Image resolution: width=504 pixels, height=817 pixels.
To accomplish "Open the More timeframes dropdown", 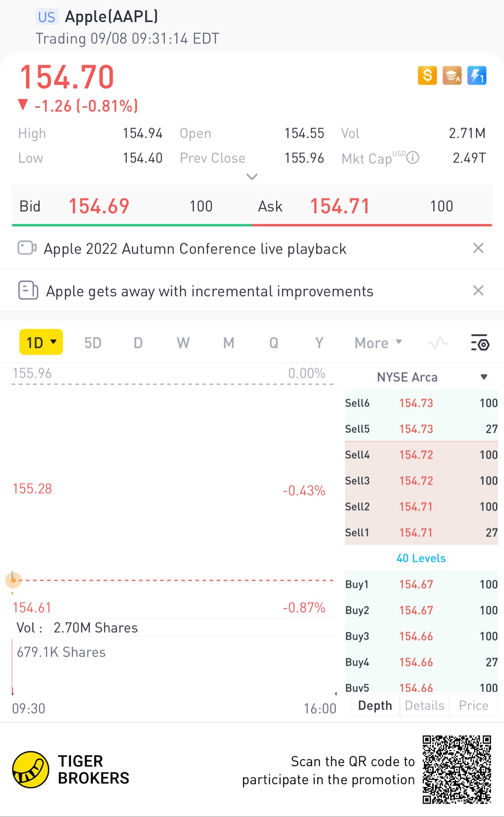I will pos(378,343).
